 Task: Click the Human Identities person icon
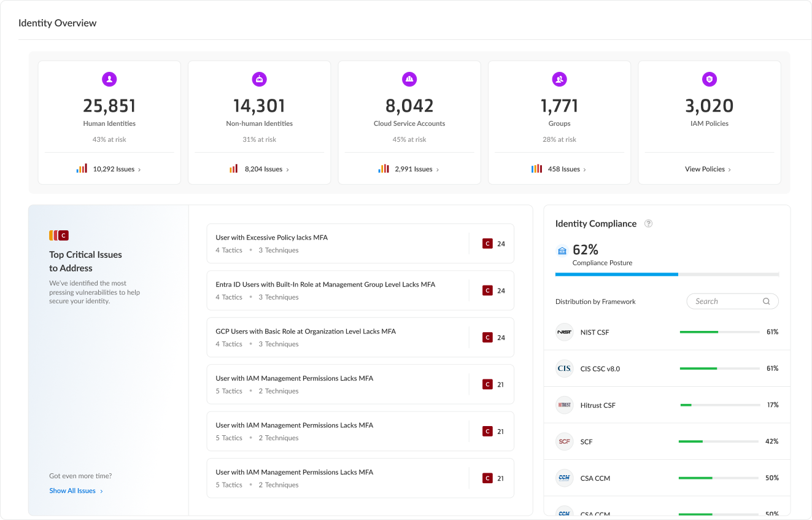click(109, 79)
